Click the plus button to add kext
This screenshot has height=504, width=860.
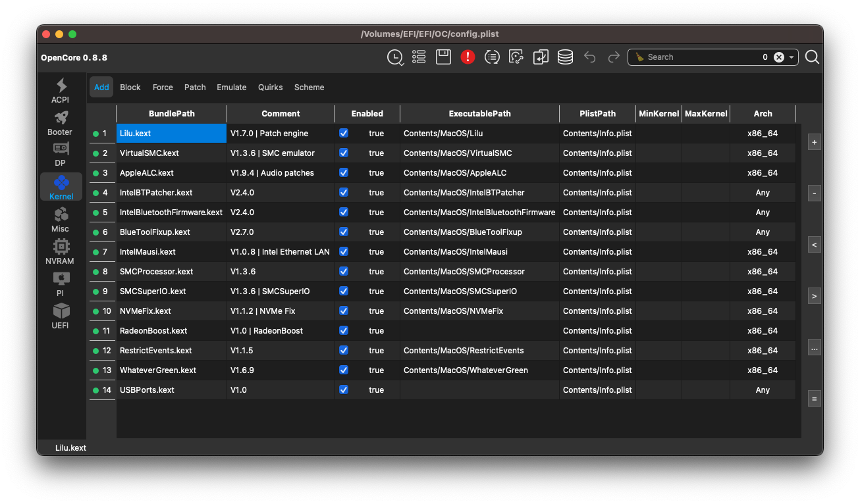815,142
